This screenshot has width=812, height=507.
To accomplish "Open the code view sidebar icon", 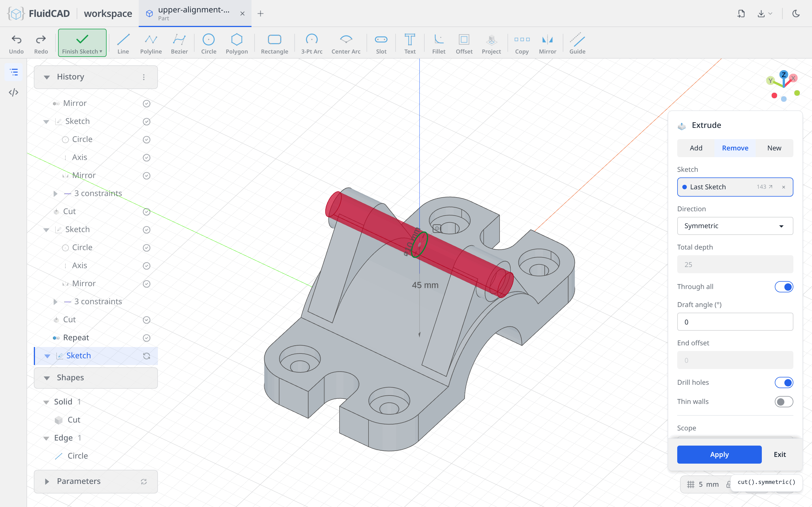I will point(14,93).
